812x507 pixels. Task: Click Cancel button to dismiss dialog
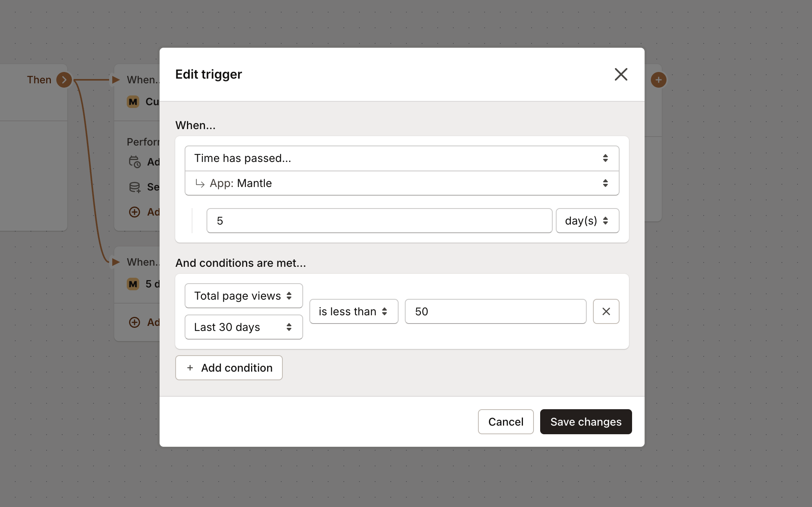tap(505, 422)
